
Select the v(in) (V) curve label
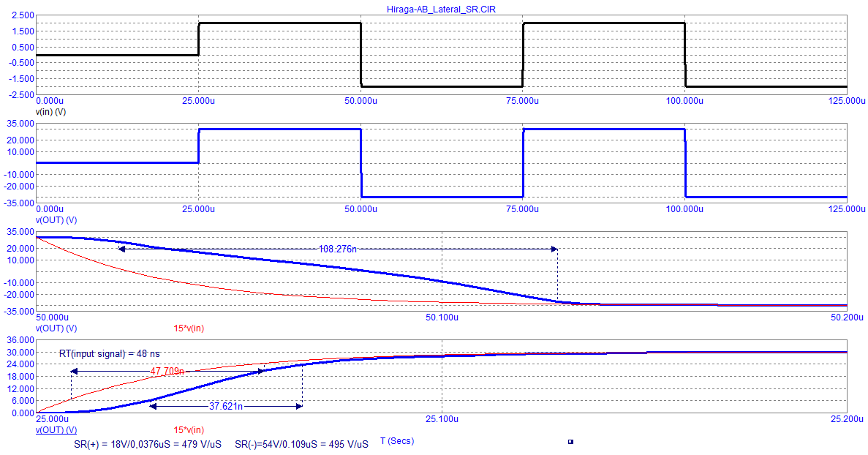coord(51,112)
